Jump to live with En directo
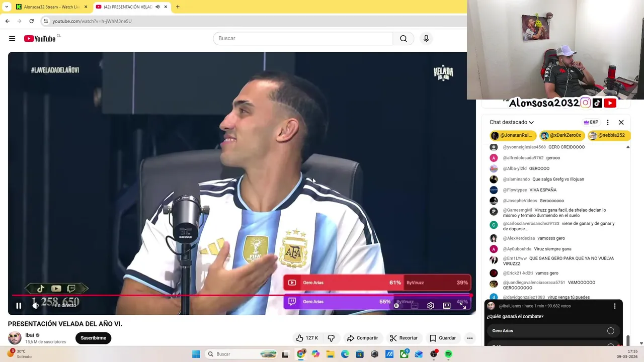Viewport: 644px width, 362px height. pos(65,306)
